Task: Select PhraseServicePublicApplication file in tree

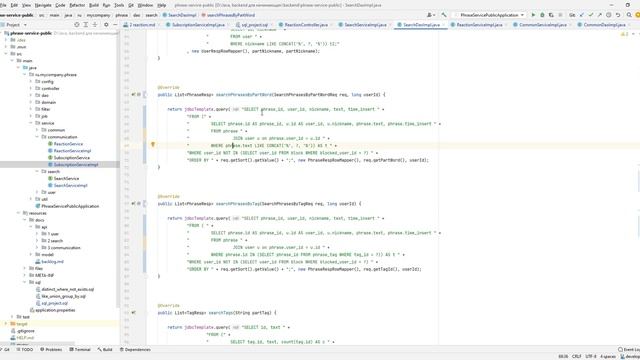Action: point(70,206)
